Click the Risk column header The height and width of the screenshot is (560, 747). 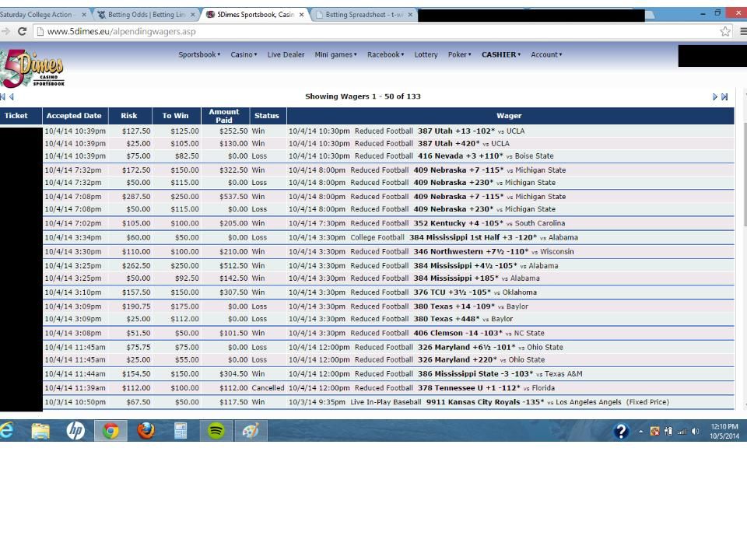pos(129,116)
